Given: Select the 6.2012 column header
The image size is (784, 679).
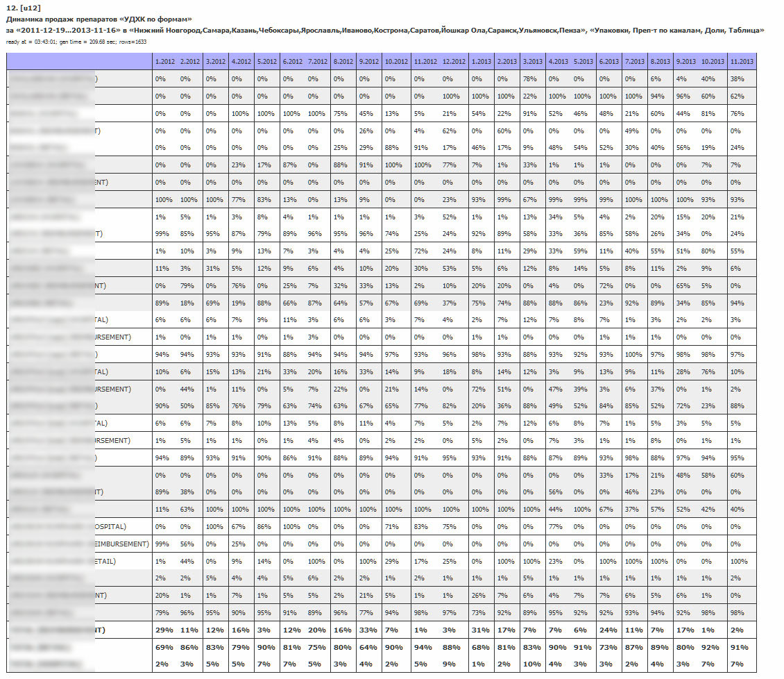Looking at the screenshot, I should pyautogui.click(x=292, y=62).
